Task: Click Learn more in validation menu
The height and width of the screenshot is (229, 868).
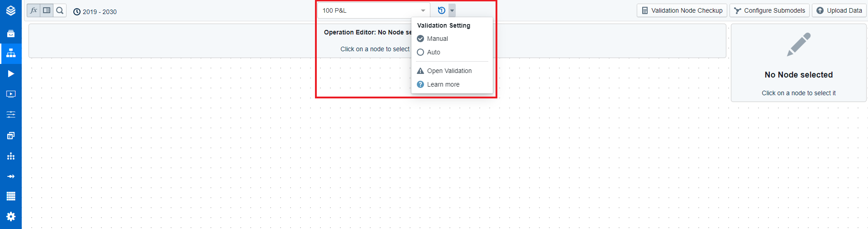Action: 443,84
